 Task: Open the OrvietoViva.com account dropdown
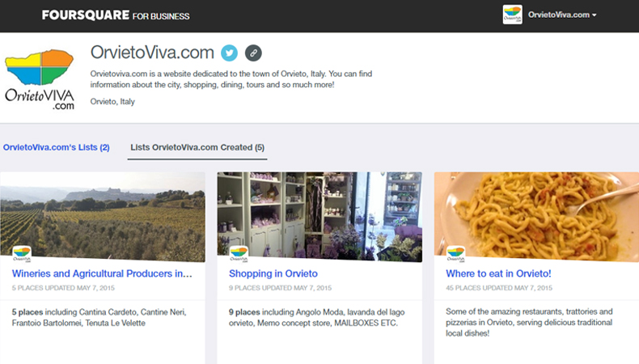[x=562, y=15]
